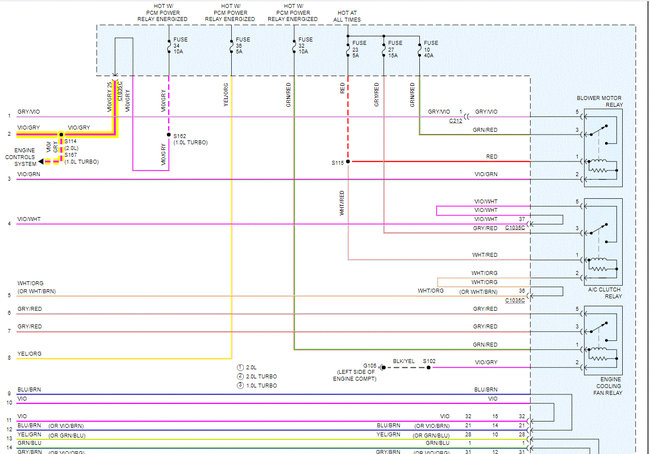Click the VIO/GRN label on wire 3
Screen dimensions: 650x454
(29, 175)
